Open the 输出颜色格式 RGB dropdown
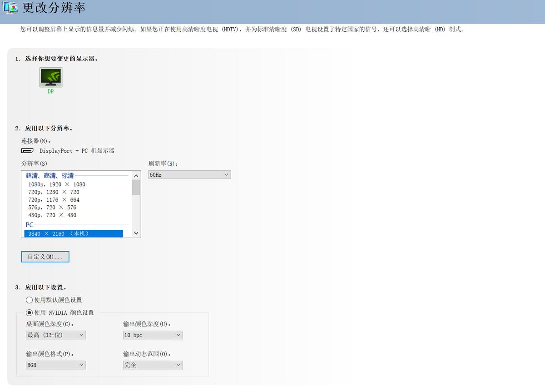 [56, 365]
